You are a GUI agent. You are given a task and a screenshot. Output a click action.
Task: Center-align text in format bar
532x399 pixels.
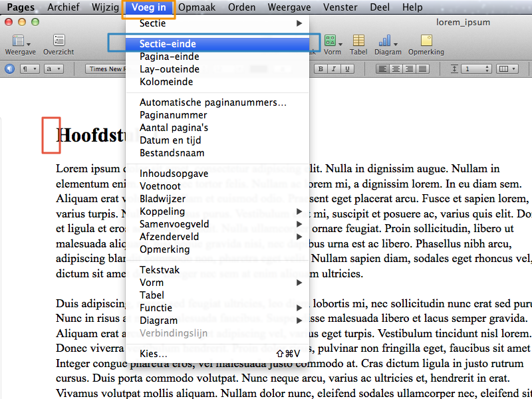click(x=396, y=69)
